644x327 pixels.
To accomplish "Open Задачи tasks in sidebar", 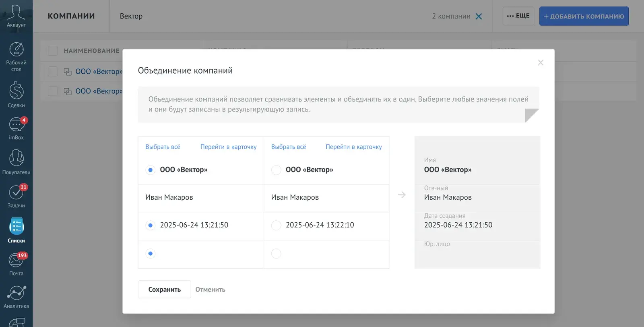I will (x=16, y=196).
